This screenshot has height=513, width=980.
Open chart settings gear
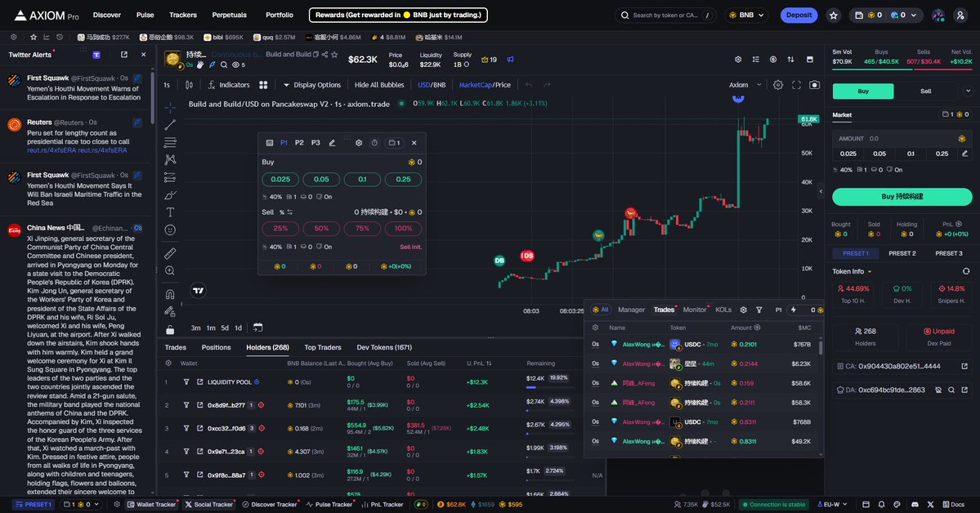pyautogui.click(x=778, y=85)
